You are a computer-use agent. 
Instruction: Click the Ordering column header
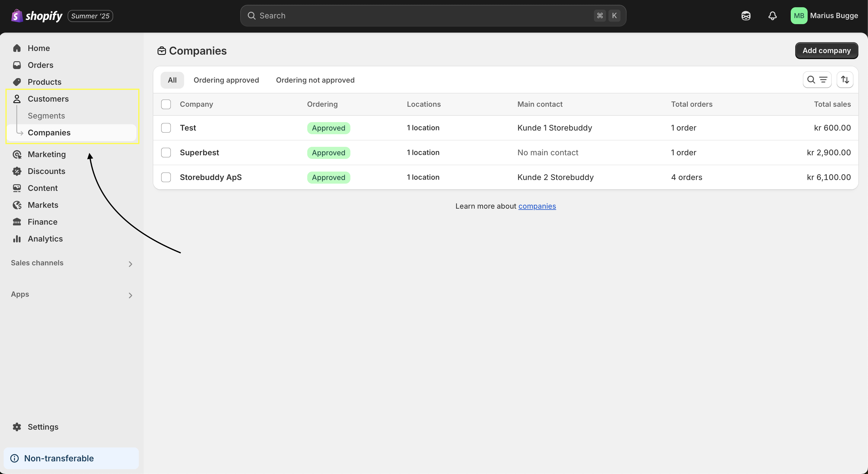(322, 104)
